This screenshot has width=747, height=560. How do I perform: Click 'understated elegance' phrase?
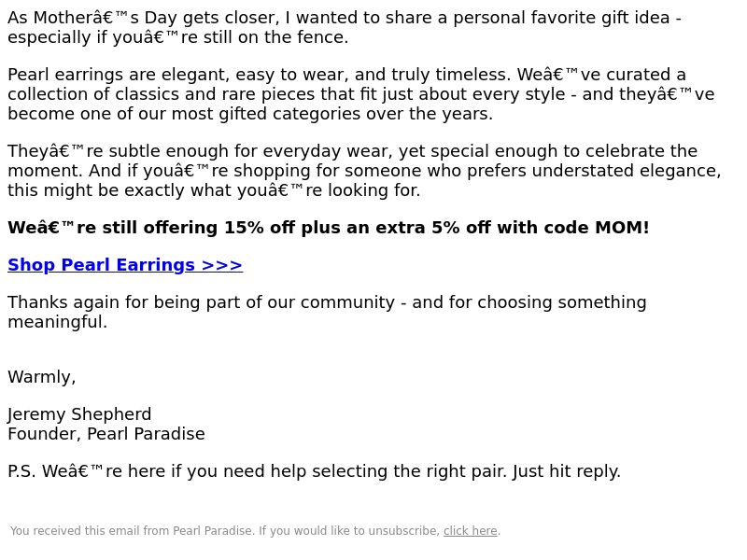[627, 171]
